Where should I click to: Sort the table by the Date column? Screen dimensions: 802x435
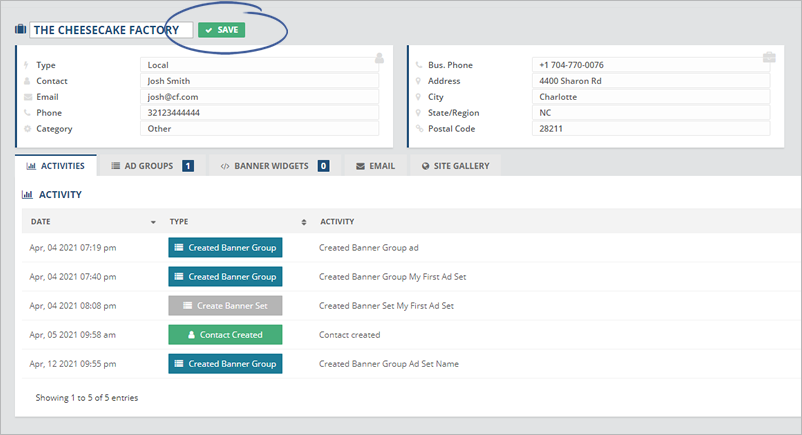coord(153,221)
